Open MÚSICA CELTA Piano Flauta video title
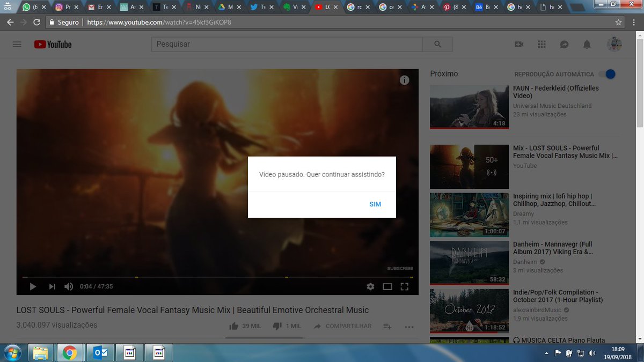Image resolution: width=644 pixels, height=362 pixels. [559, 340]
